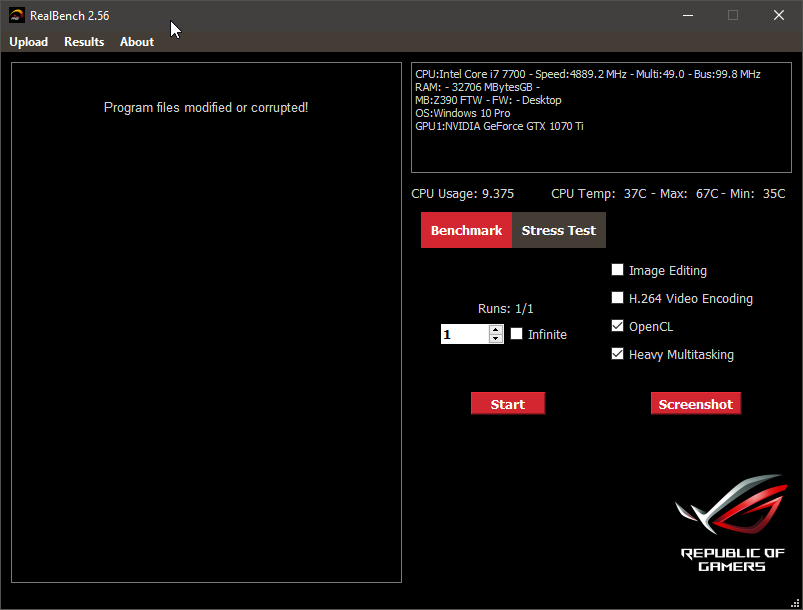Open the Upload menu
Viewport: 803px width, 610px height.
[29, 42]
